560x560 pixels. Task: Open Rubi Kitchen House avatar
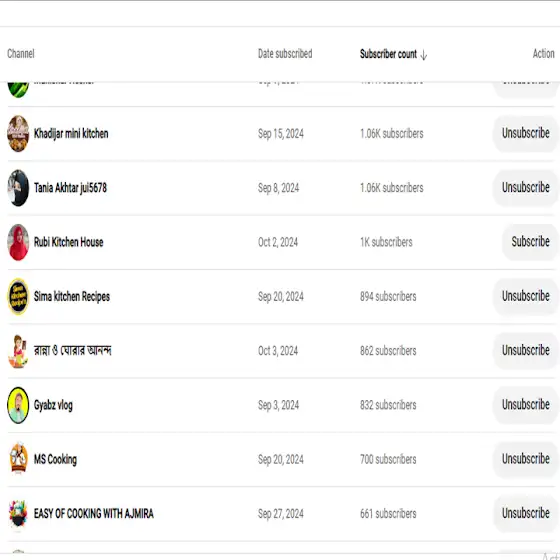point(18,242)
